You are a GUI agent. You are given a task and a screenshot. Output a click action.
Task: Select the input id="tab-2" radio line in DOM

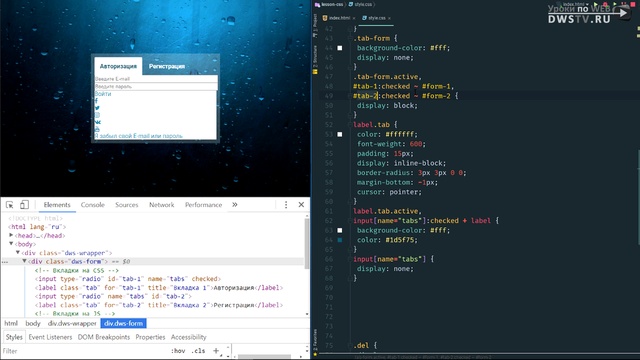[113, 296]
